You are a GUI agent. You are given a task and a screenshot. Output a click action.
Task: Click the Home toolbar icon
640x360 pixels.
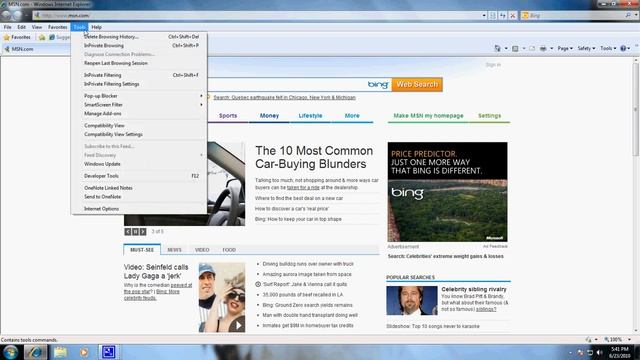pos(497,48)
